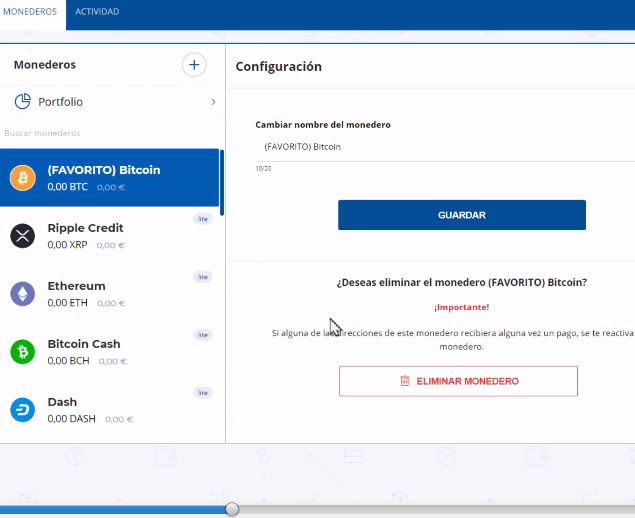Click the blue Dash coin icon
Image resolution: width=635 pixels, height=518 pixels.
pyautogui.click(x=22, y=410)
